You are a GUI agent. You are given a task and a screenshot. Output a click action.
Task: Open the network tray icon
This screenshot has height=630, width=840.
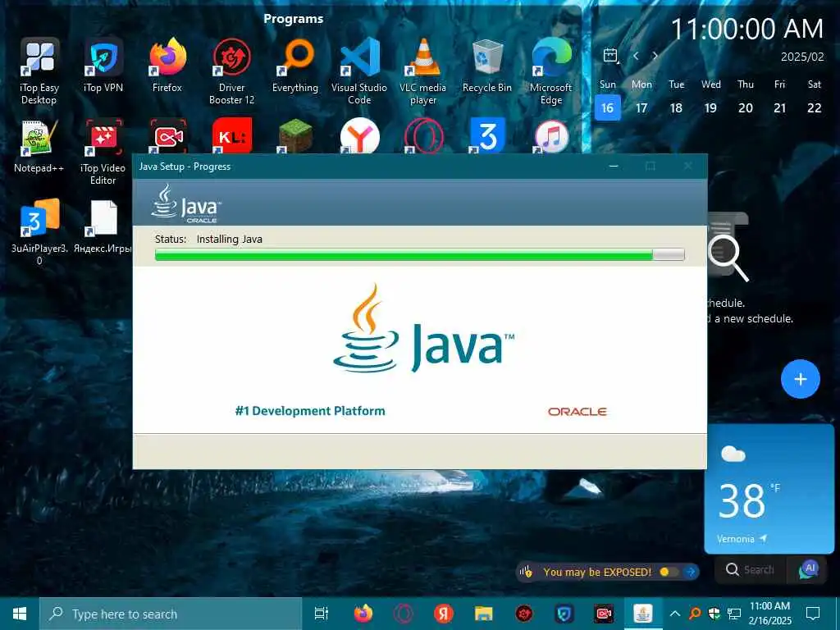(x=734, y=614)
